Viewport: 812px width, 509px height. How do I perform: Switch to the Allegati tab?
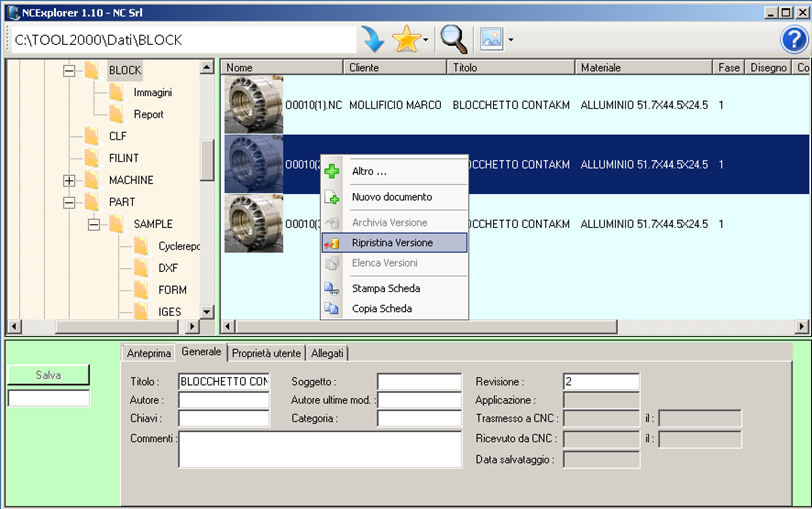[327, 353]
